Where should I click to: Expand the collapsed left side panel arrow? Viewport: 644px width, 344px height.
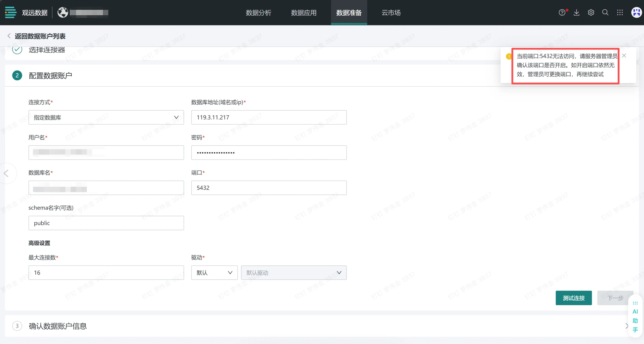[6, 173]
